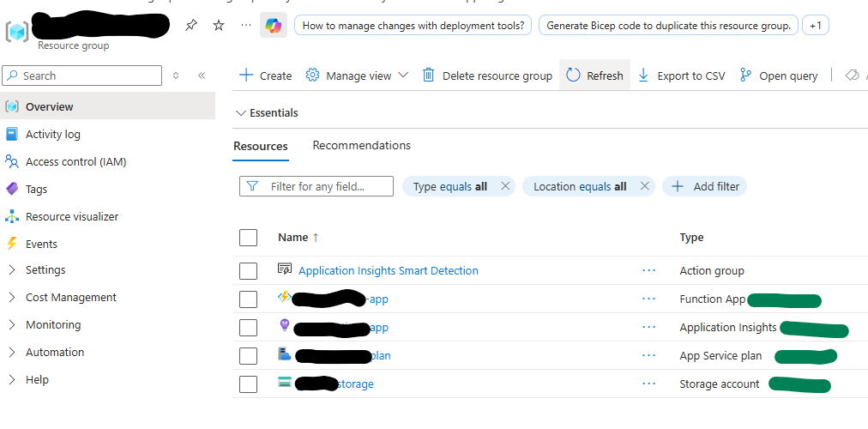Screen dimensions: 868x429
Task: Click the tag icon at toolbar end
Action: click(x=852, y=76)
